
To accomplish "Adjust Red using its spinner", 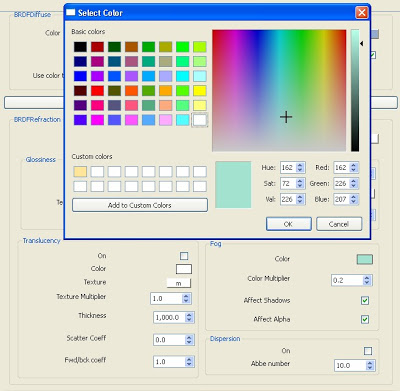I will coord(354,167).
